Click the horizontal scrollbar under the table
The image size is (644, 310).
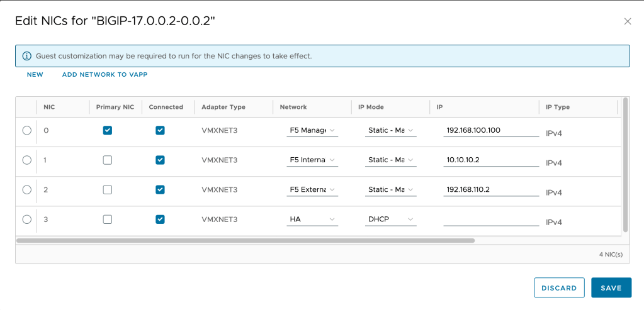[246, 240]
